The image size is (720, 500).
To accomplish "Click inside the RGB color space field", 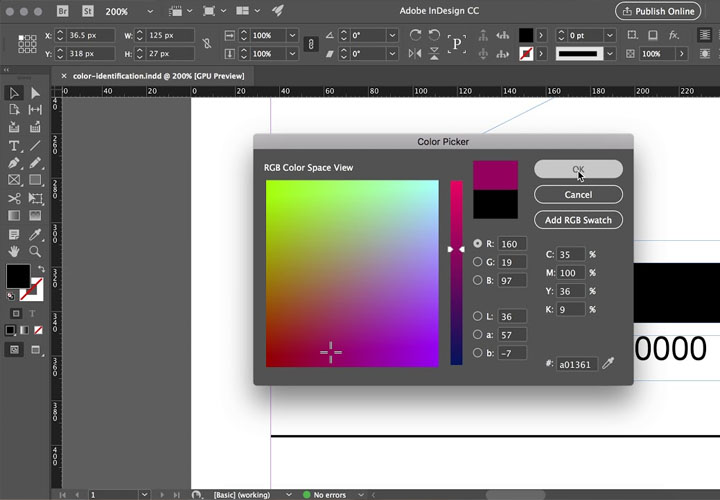I will point(352,274).
